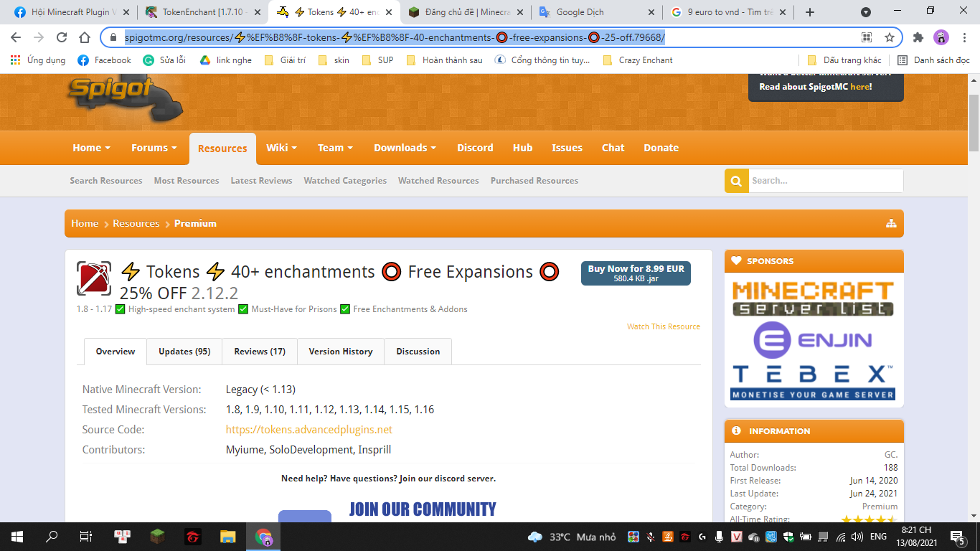Screen dimensions: 980x551
Task: Open the Purchased Resources link
Action: [x=534, y=181]
